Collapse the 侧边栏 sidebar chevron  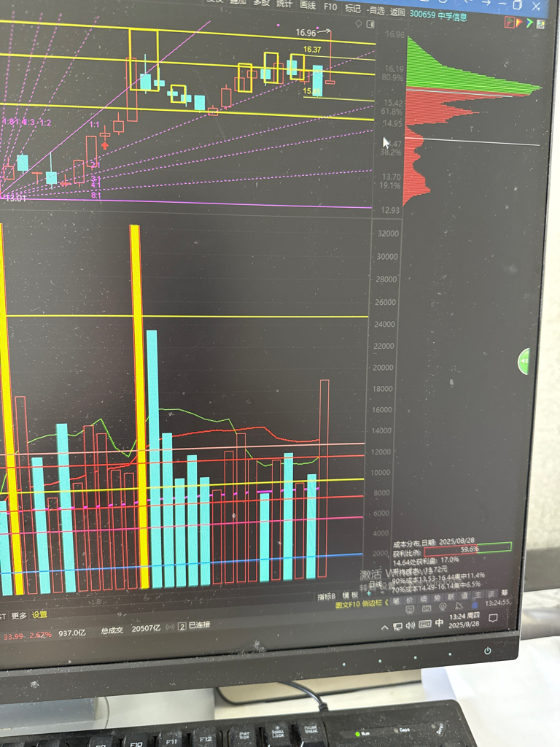386,603
